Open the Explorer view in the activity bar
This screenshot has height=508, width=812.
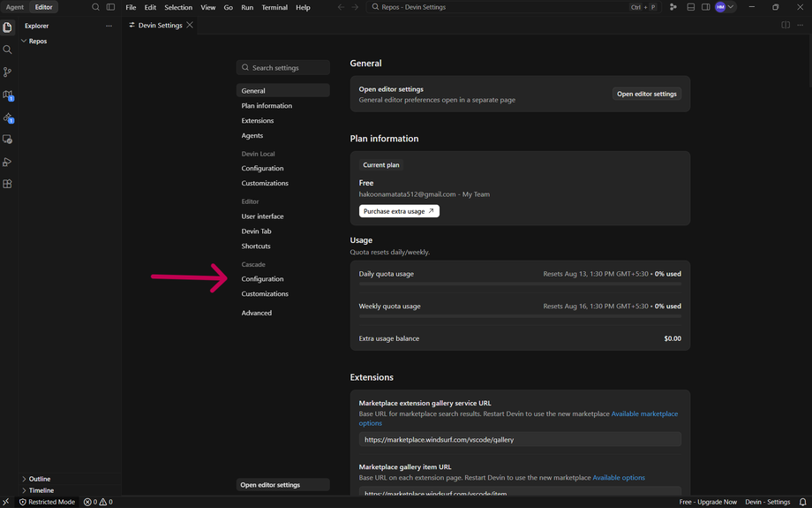coord(7,27)
